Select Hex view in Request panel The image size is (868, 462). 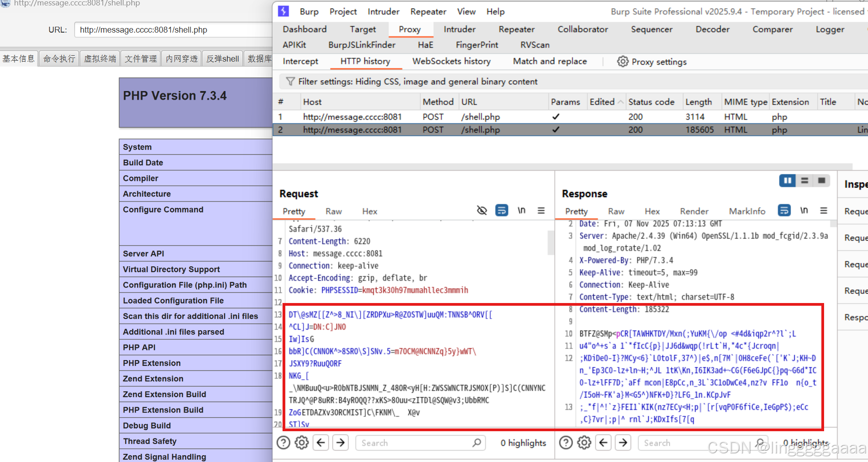(369, 212)
